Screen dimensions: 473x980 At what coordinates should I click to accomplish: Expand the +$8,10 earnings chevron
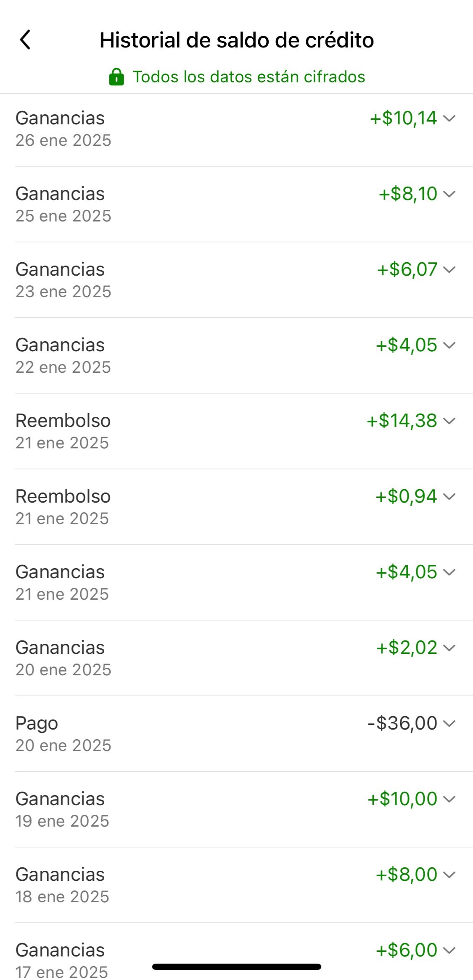point(449,194)
